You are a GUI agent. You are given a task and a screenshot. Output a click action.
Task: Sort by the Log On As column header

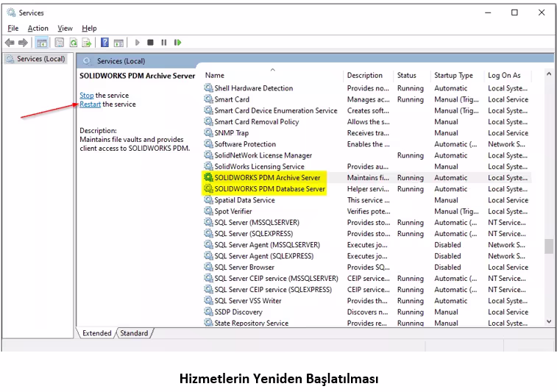pyautogui.click(x=508, y=75)
